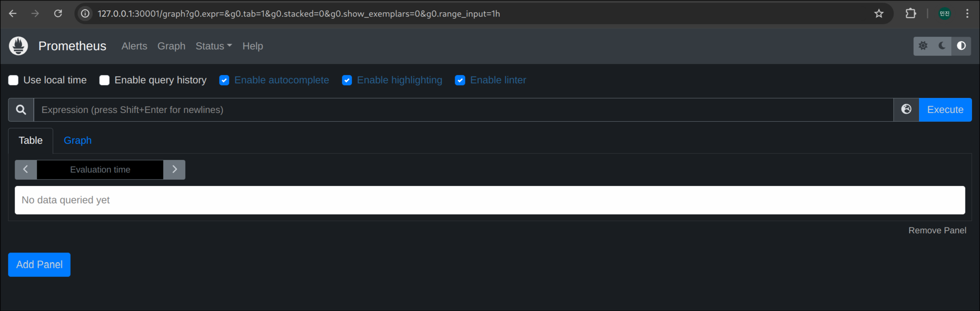Bookmark this page with the star

point(879,14)
